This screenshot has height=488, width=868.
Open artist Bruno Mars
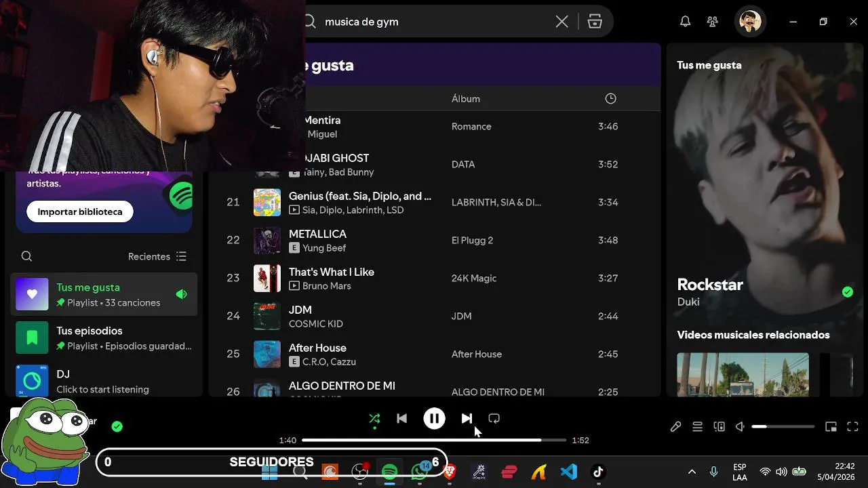click(327, 286)
